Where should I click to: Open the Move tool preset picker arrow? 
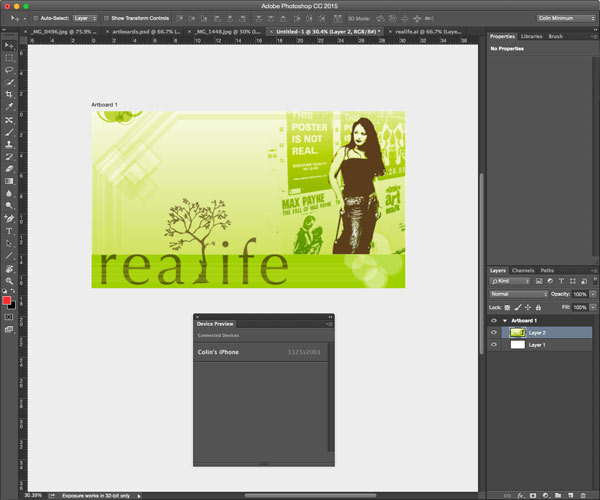(x=25, y=18)
